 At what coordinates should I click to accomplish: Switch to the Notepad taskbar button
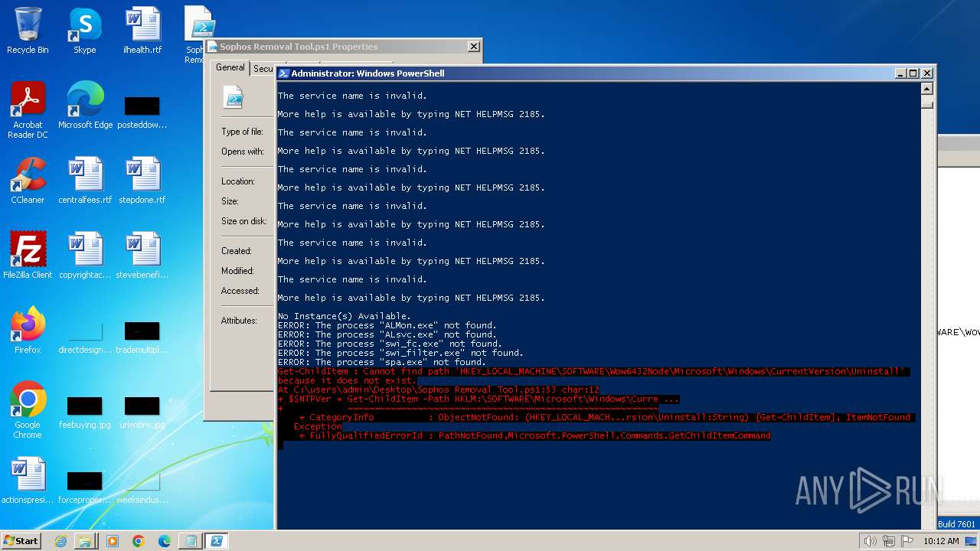coord(190,541)
